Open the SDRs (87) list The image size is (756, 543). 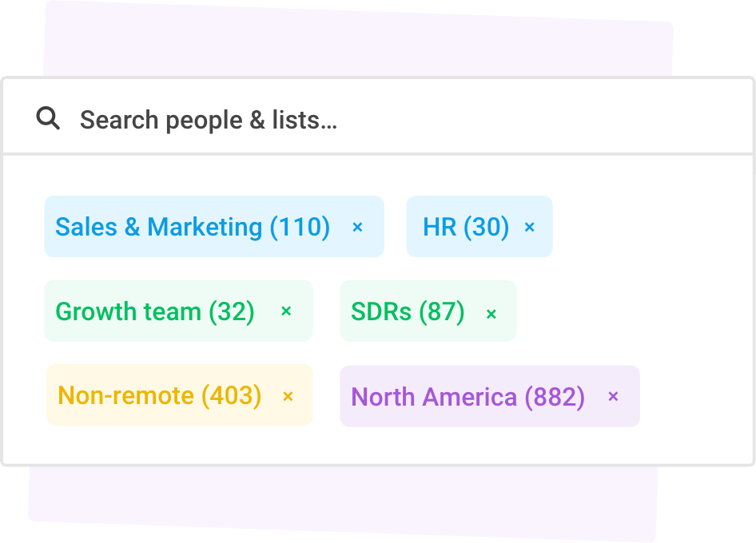408,311
